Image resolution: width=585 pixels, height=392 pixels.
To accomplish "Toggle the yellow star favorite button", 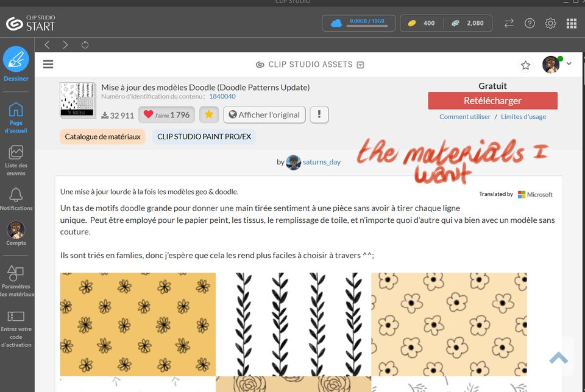I will [209, 115].
